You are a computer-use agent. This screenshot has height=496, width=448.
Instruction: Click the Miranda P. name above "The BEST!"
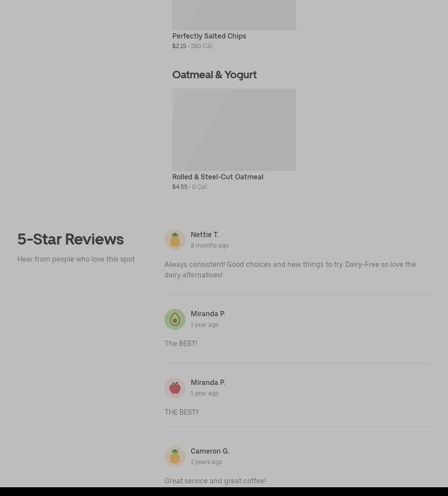(208, 314)
